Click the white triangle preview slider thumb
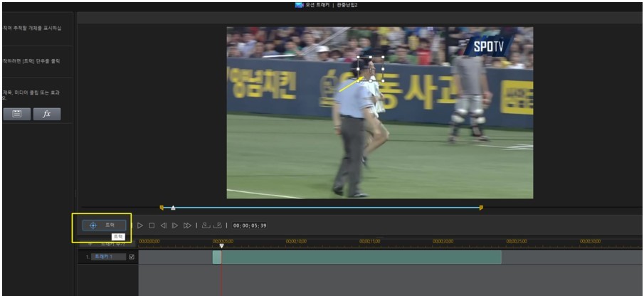 pyautogui.click(x=173, y=208)
